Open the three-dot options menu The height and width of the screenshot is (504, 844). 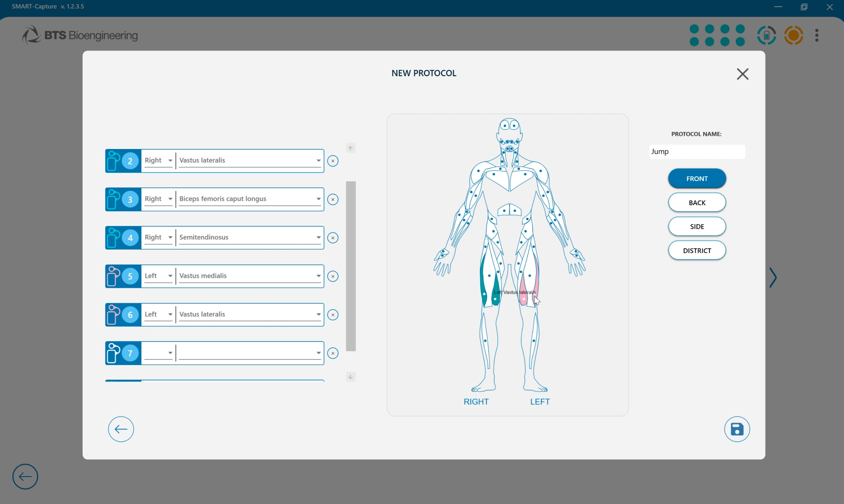817,36
